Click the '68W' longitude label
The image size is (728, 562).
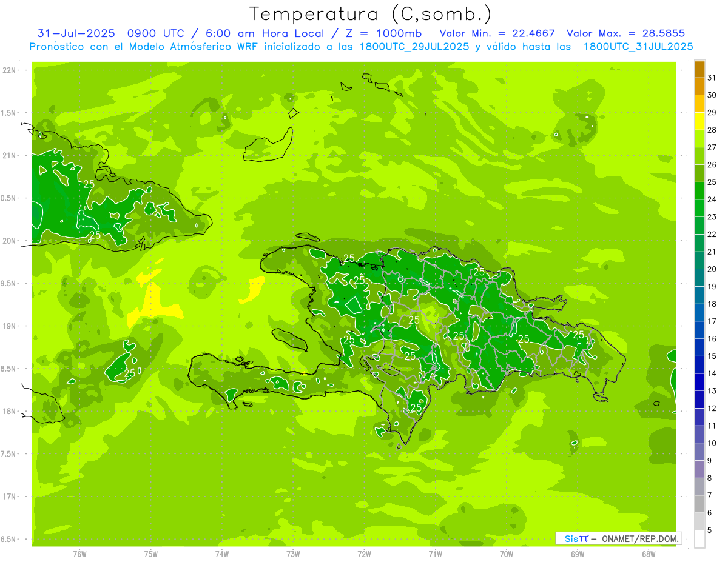click(x=649, y=554)
